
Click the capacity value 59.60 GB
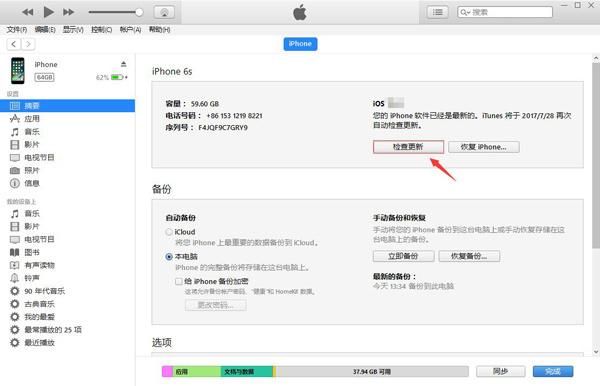click(205, 104)
